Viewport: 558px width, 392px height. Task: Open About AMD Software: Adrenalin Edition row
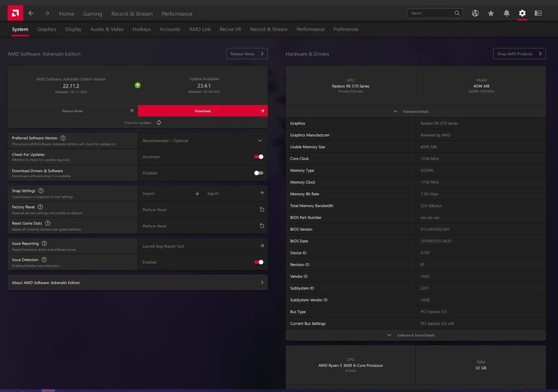tap(137, 282)
